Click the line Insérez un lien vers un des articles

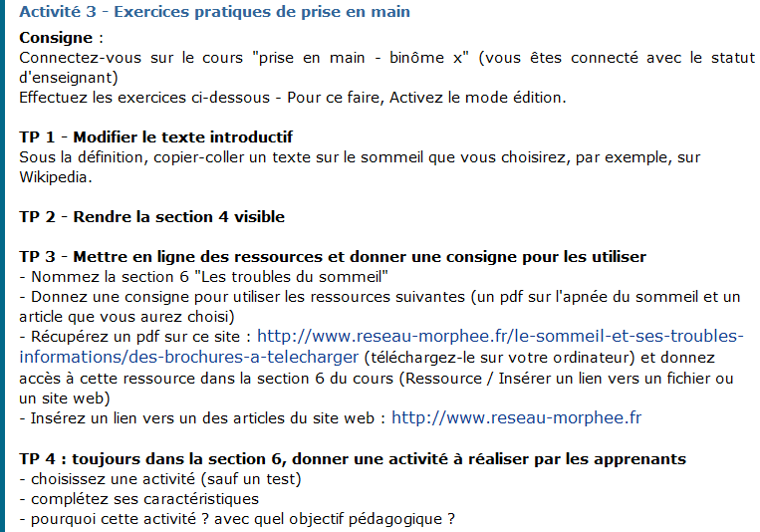coord(330,417)
